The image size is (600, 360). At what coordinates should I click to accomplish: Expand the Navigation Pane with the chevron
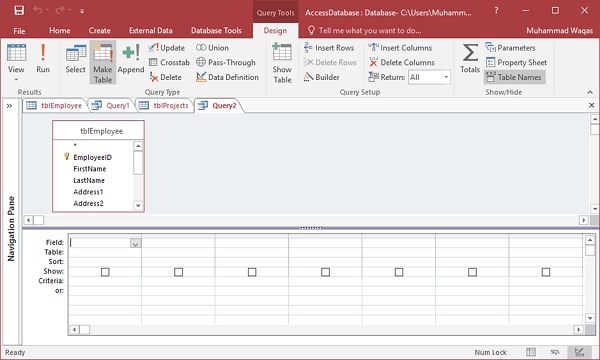click(10, 106)
